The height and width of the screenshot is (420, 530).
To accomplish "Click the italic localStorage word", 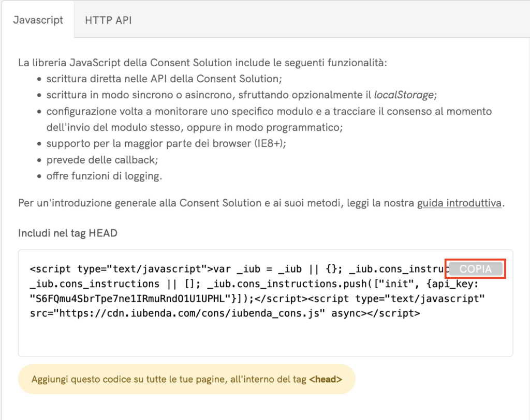I will (404, 95).
